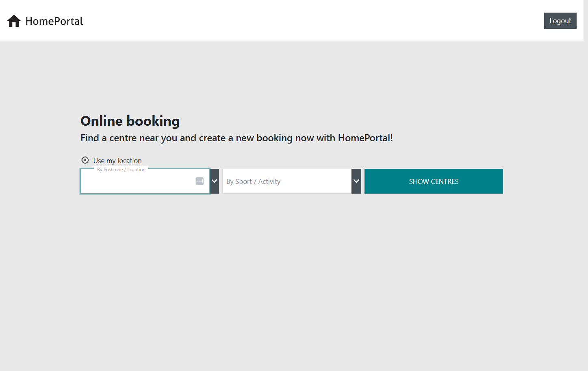Click the By Sport / Activity field
The height and width of the screenshot is (371, 588).
[287, 181]
